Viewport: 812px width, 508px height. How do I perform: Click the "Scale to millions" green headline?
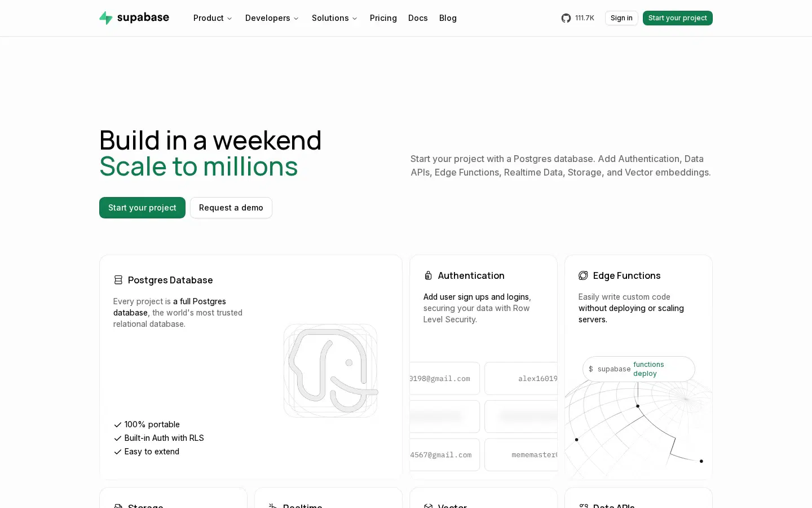[x=198, y=167]
